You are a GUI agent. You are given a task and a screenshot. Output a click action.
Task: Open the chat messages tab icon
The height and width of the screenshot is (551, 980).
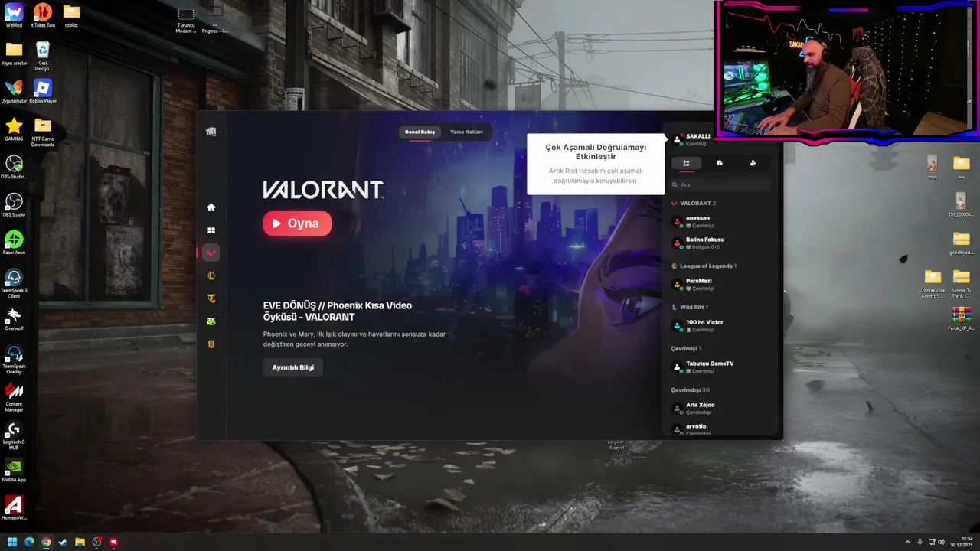tap(720, 163)
